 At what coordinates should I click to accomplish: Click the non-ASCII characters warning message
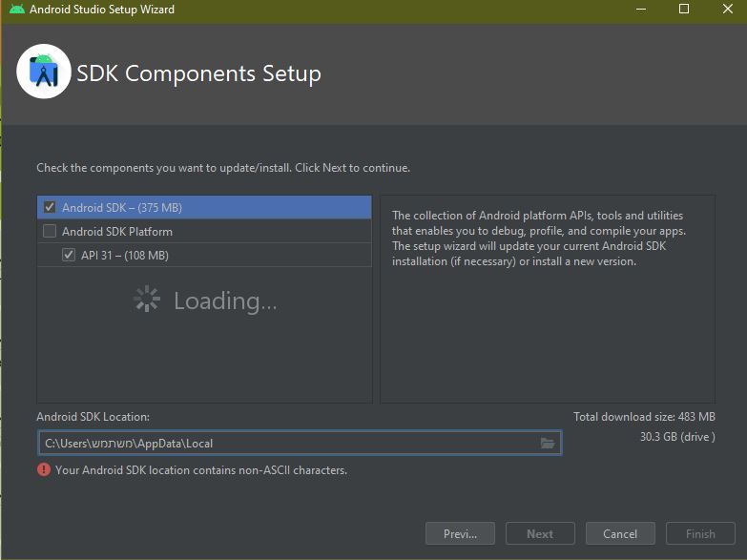[x=201, y=470]
